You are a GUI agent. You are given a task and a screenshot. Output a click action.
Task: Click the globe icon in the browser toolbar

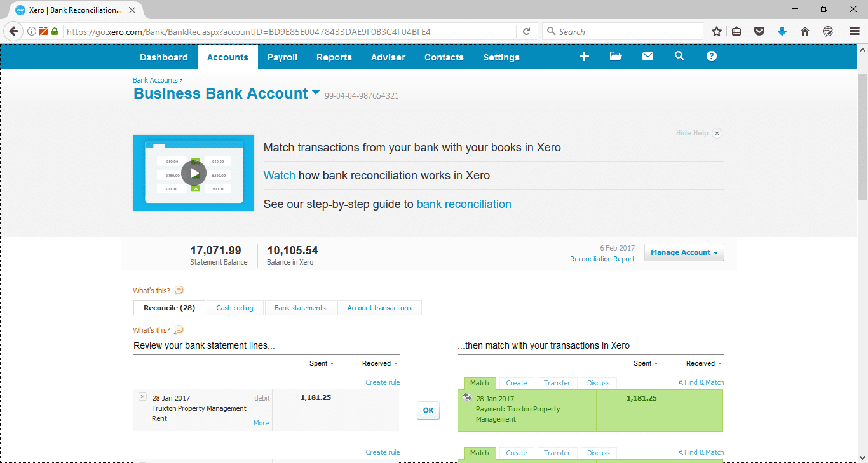[x=828, y=31]
